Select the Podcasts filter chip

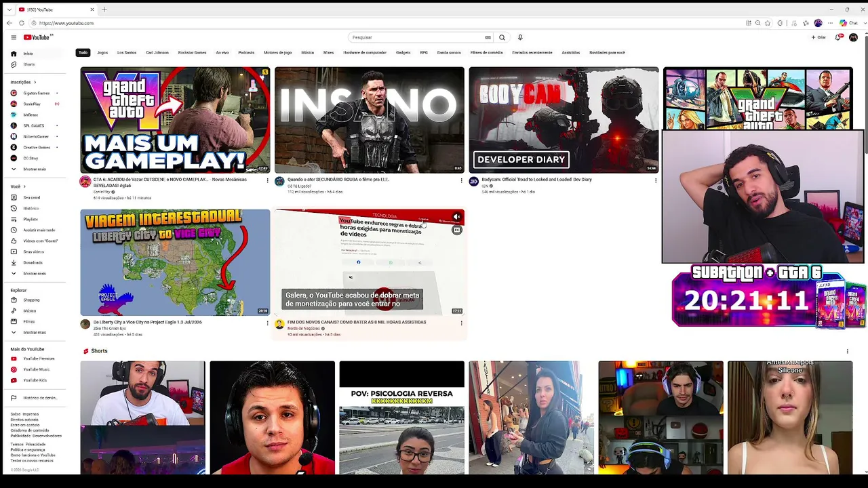click(x=246, y=52)
